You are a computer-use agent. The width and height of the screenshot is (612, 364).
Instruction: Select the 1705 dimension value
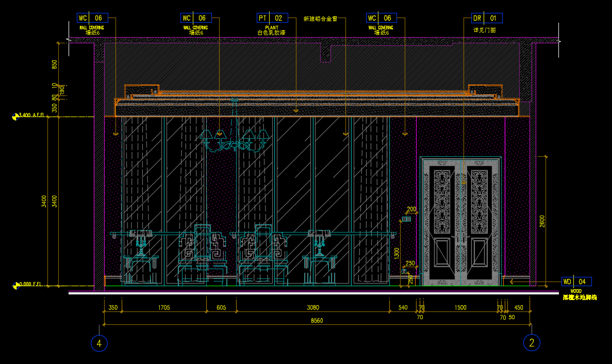point(163,308)
